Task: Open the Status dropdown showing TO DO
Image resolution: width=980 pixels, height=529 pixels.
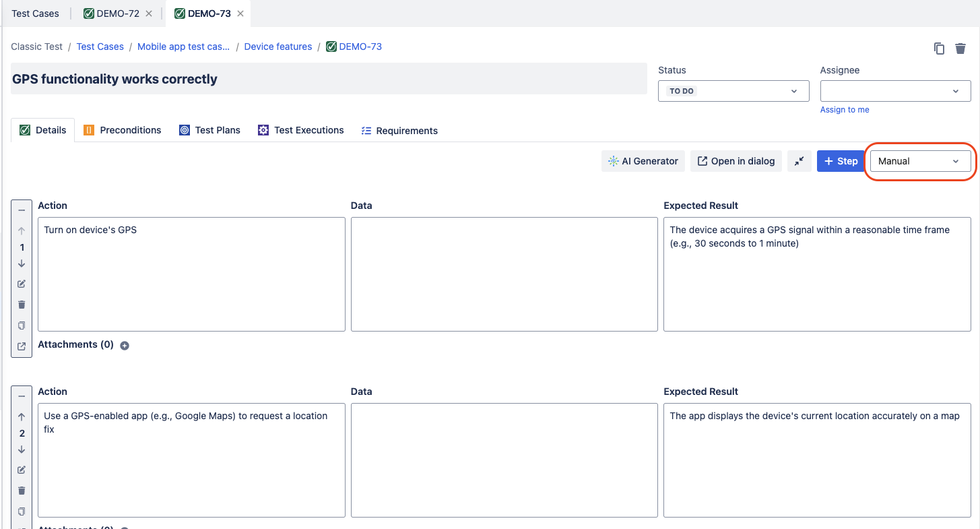Action: click(x=733, y=91)
